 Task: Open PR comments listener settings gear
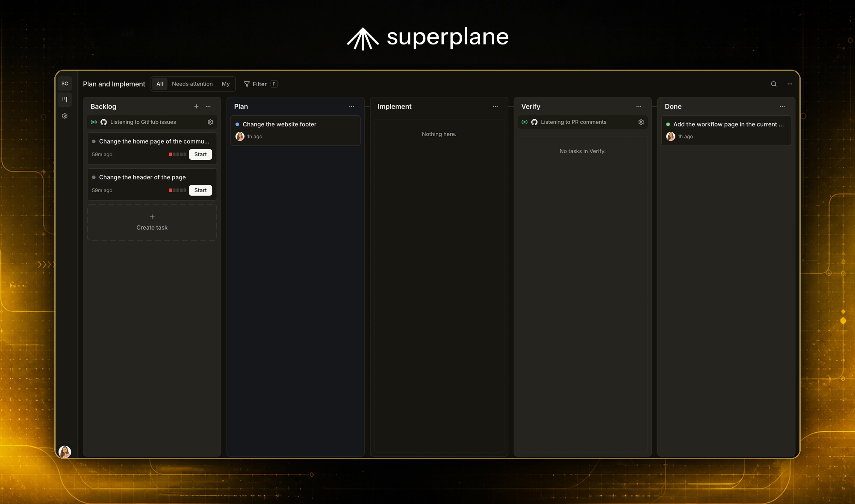tap(641, 122)
